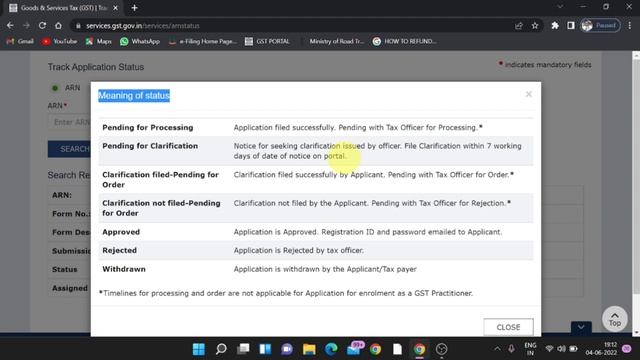Click the SEARCH button behind the dialog
Viewport: 640px width, 360px height.
point(69,149)
